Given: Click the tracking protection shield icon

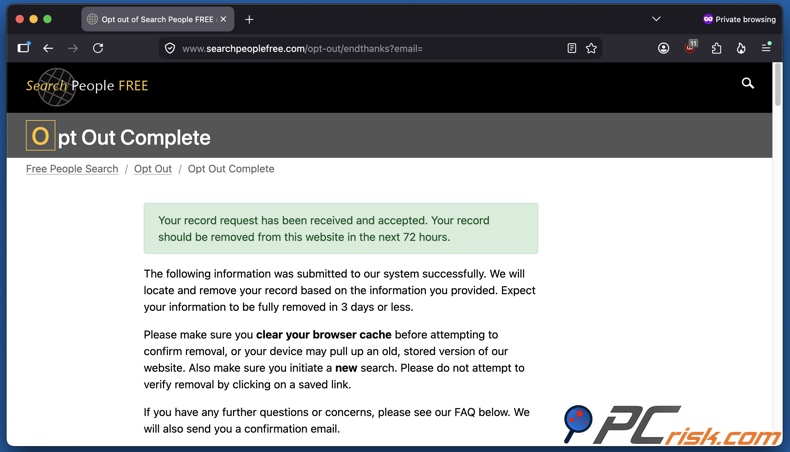Looking at the screenshot, I should (x=170, y=48).
